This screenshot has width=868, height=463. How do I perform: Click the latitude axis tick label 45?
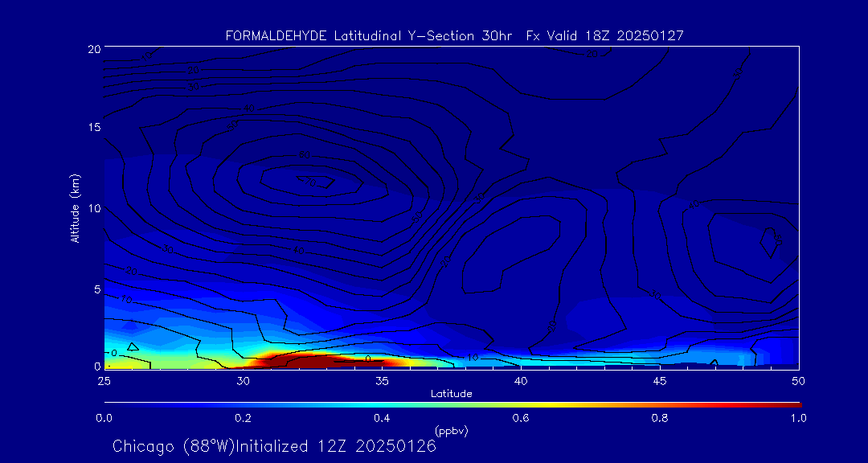pyautogui.click(x=660, y=381)
